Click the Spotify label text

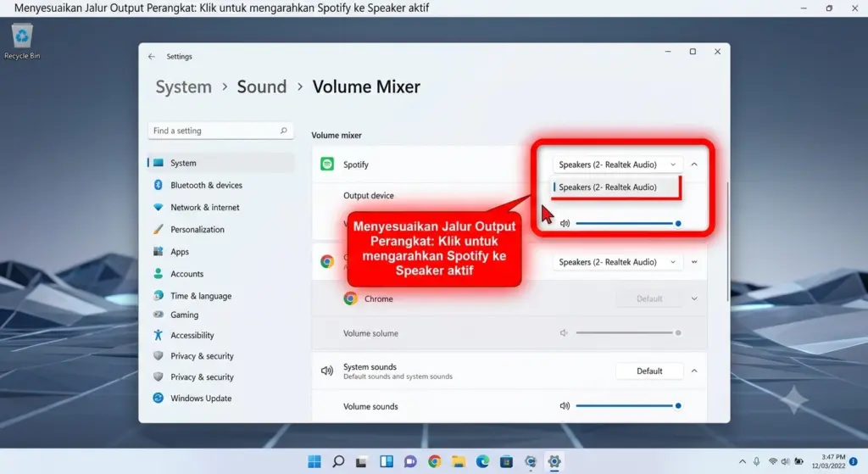355,165
